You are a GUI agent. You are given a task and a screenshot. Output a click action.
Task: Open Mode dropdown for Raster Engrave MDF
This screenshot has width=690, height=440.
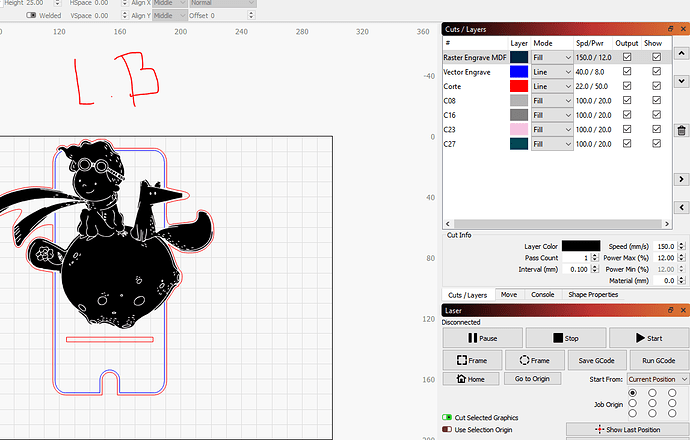(x=552, y=57)
